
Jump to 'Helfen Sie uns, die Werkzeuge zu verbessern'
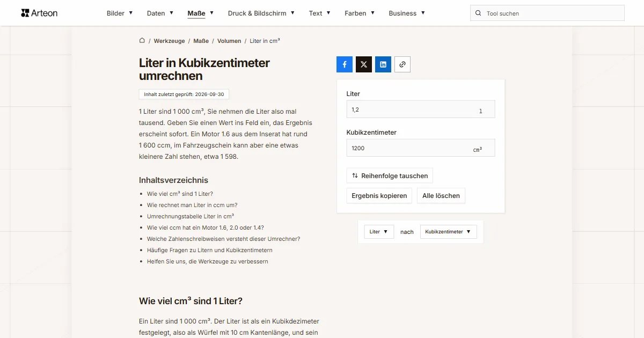208,261
